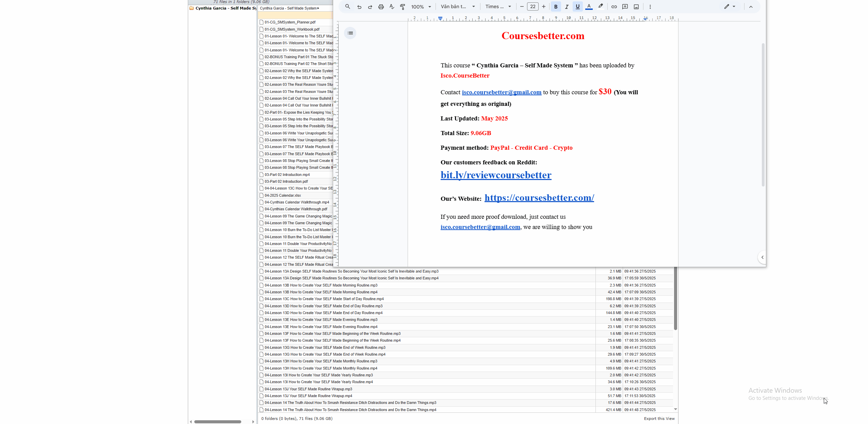The height and width of the screenshot is (424, 868).
Task: Run spelling and grammar check
Action: [x=392, y=6]
